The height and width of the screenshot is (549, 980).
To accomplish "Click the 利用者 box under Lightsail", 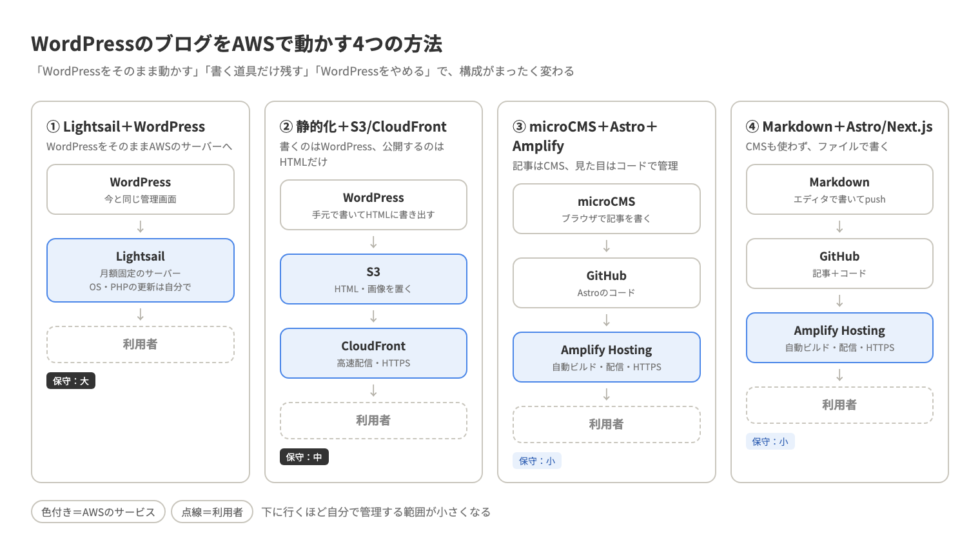I will click(x=141, y=344).
